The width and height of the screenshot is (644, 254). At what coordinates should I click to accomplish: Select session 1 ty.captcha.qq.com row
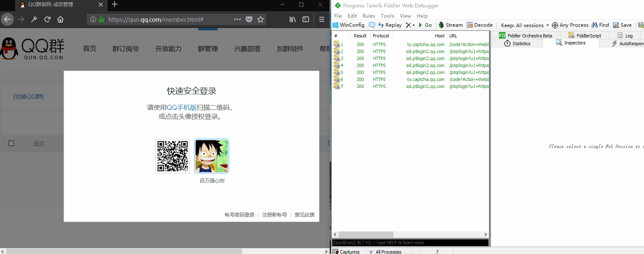click(x=411, y=44)
